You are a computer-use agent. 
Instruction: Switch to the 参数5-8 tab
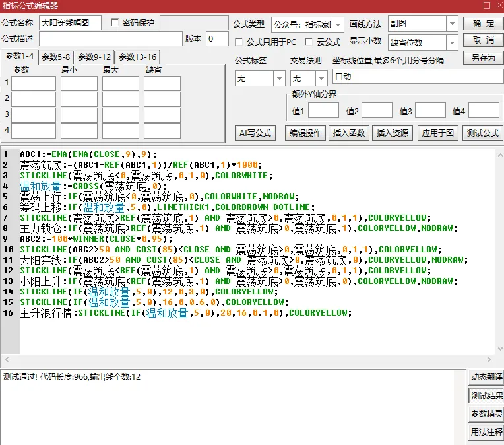[x=56, y=57]
